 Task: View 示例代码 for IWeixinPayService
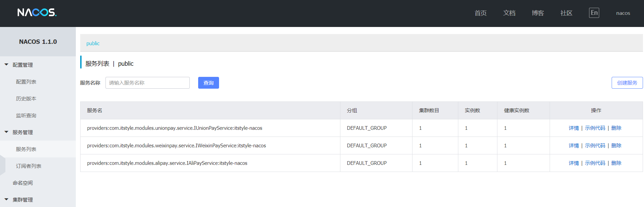(x=595, y=146)
